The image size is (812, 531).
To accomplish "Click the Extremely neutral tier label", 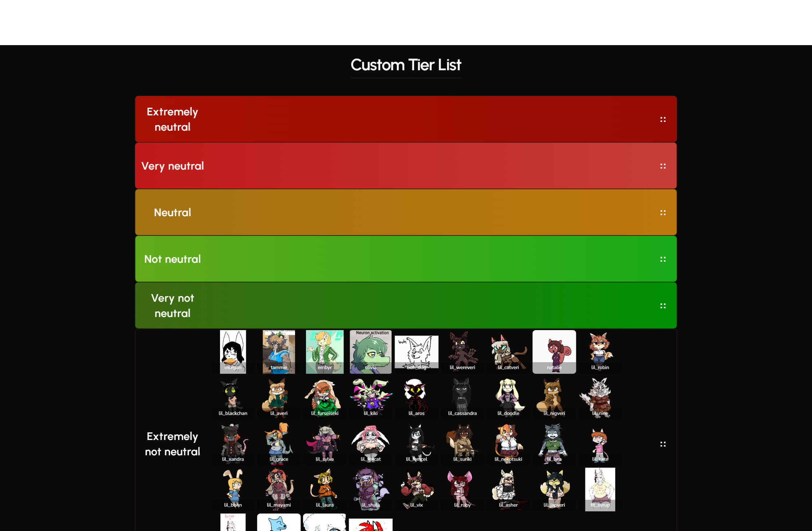I will click(172, 119).
